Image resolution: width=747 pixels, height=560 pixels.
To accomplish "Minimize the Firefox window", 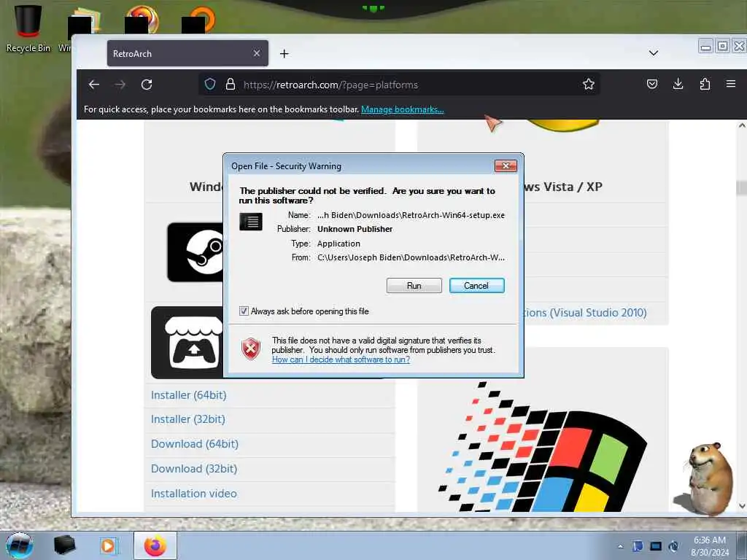I will click(x=705, y=46).
